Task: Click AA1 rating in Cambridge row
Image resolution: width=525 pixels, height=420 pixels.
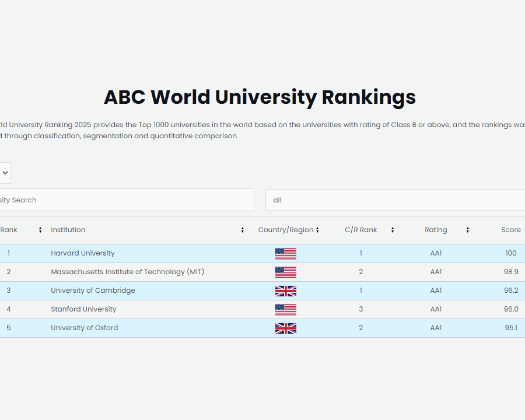Action: (436, 290)
